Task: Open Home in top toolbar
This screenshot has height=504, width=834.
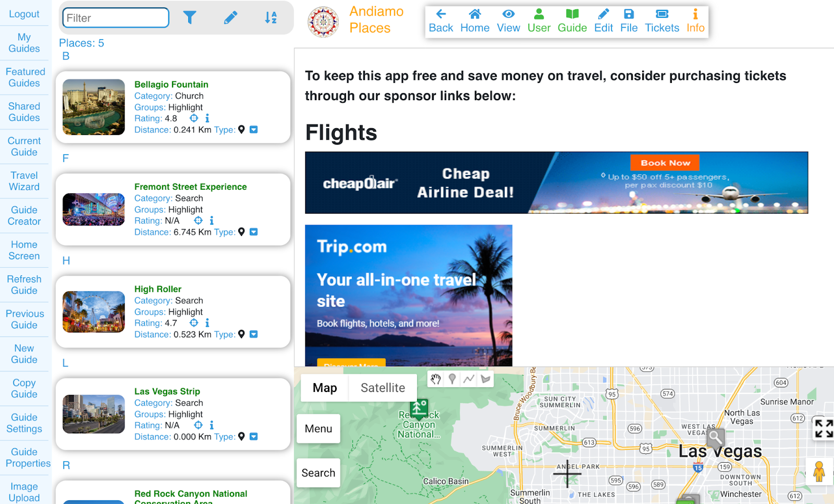Action: (475, 21)
